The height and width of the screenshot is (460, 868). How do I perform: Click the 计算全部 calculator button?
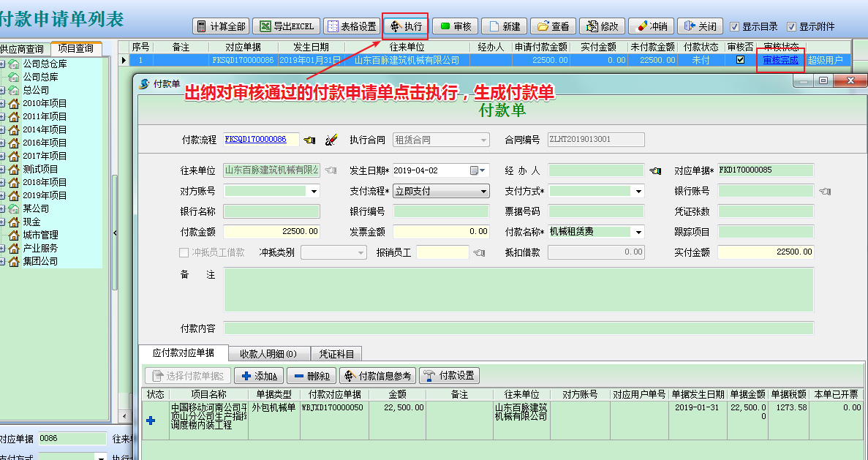(222, 26)
